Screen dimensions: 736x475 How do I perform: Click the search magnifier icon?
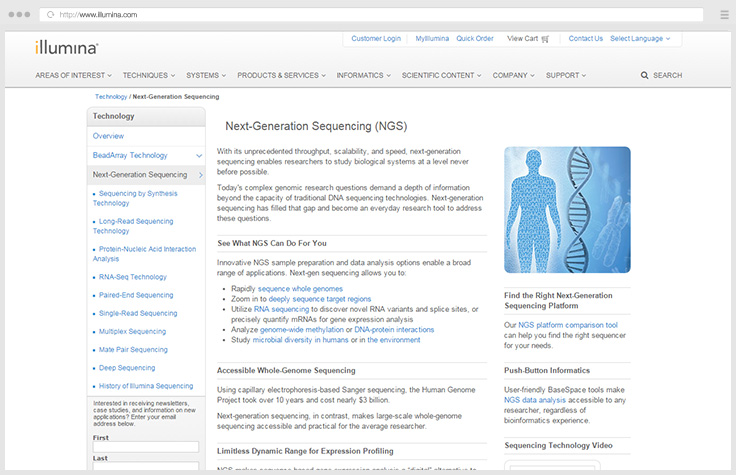645,75
